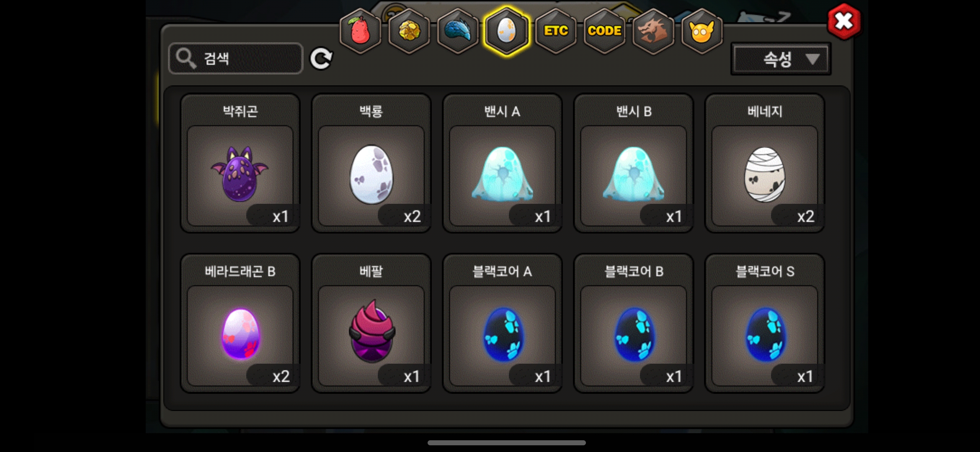
Task: Close the inventory with red X
Action: coord(844,21)
